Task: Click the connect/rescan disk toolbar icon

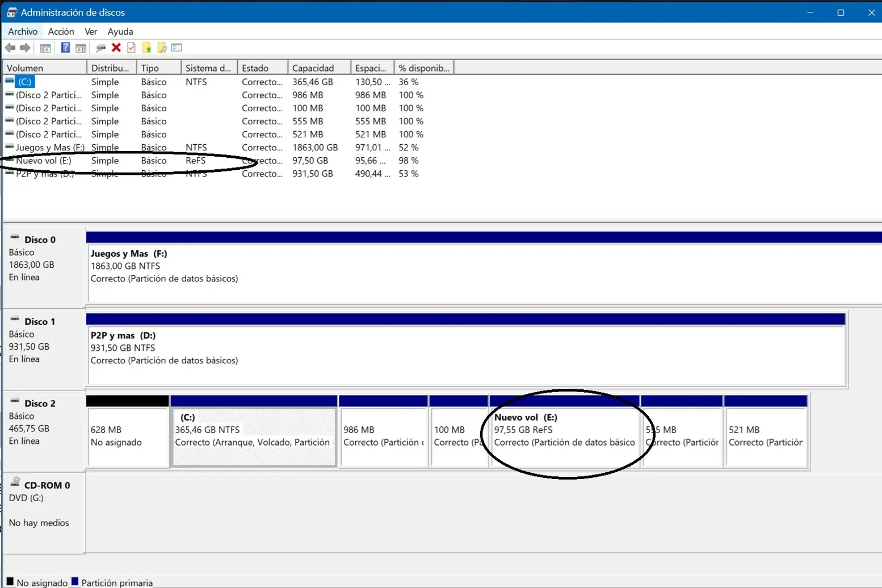Action: click(x=101, y=48)
